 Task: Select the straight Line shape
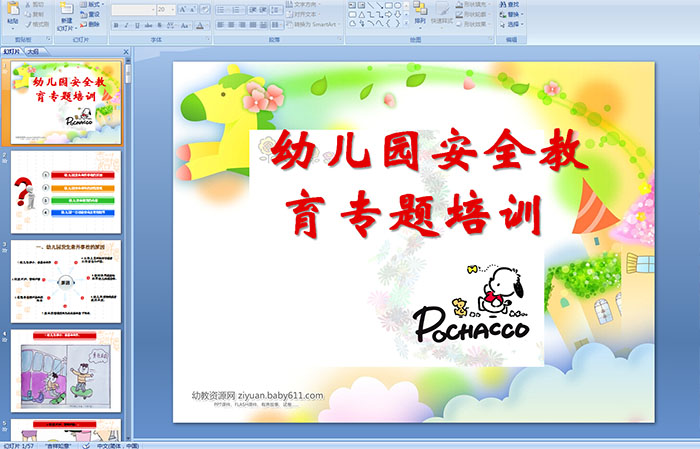tap(371, 5)
